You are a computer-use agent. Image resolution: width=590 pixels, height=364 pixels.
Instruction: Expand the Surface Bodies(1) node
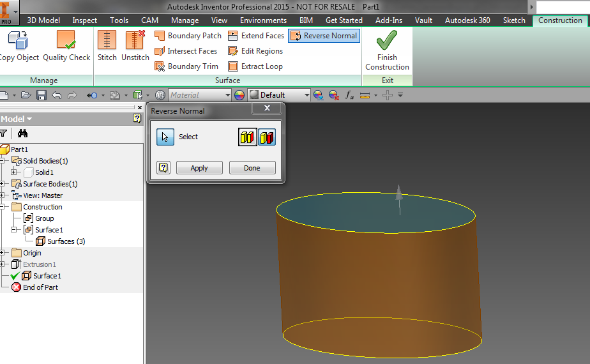click(x=2, y=184)
